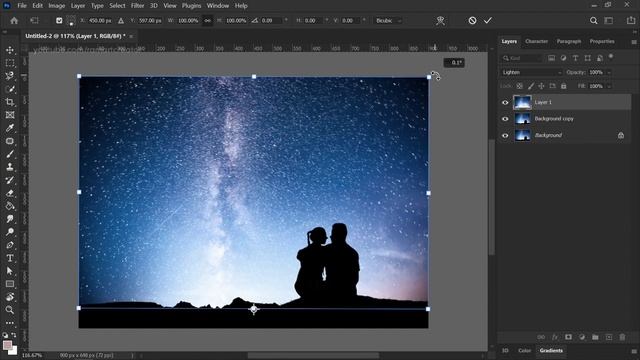Open the File menu
This screenshot has height=360, width=640.
22,6
